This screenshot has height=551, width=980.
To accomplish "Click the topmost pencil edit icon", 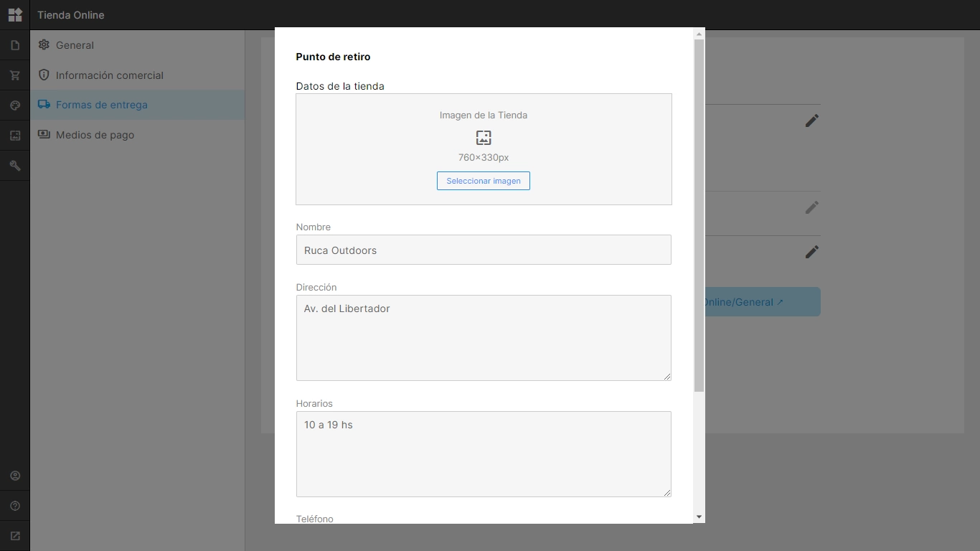I will [x=811, y=121].
